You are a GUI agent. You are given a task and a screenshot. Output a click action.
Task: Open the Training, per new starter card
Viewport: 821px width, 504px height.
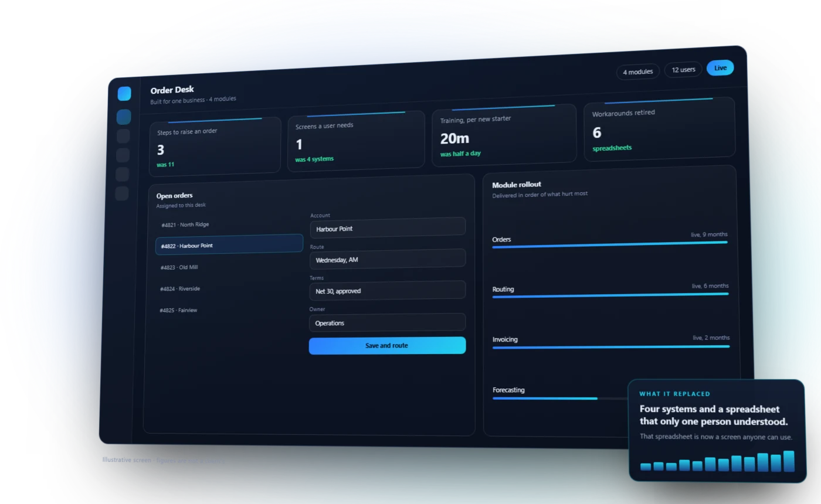point(504,135)
